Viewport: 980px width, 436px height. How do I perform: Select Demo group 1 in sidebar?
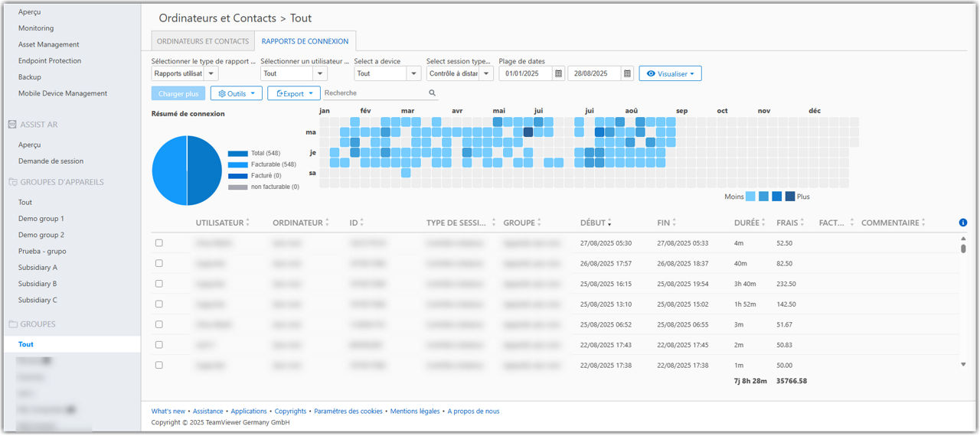(x=41, y=219)
